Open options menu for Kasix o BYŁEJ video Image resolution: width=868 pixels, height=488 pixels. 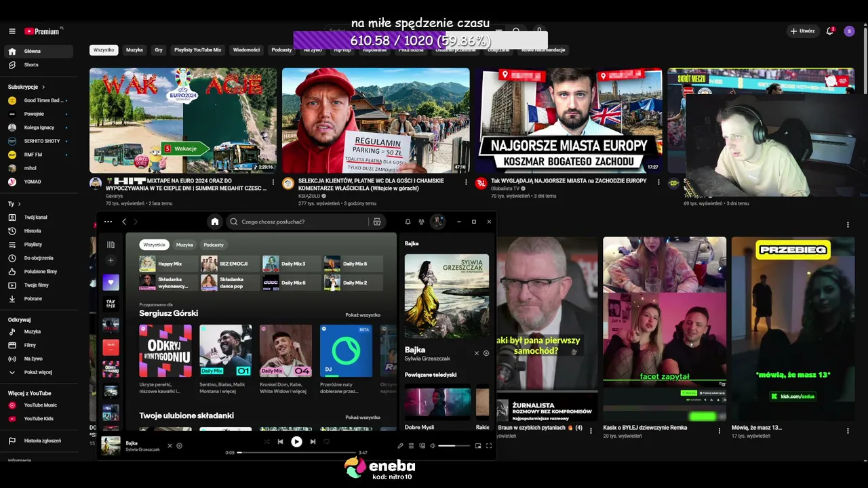[719, 430]
